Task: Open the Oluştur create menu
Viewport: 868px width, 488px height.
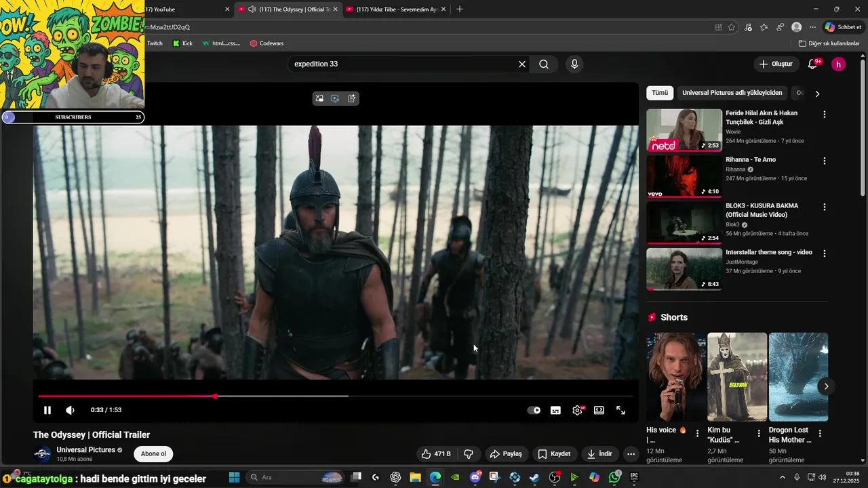Action: [x=776, y=64]
